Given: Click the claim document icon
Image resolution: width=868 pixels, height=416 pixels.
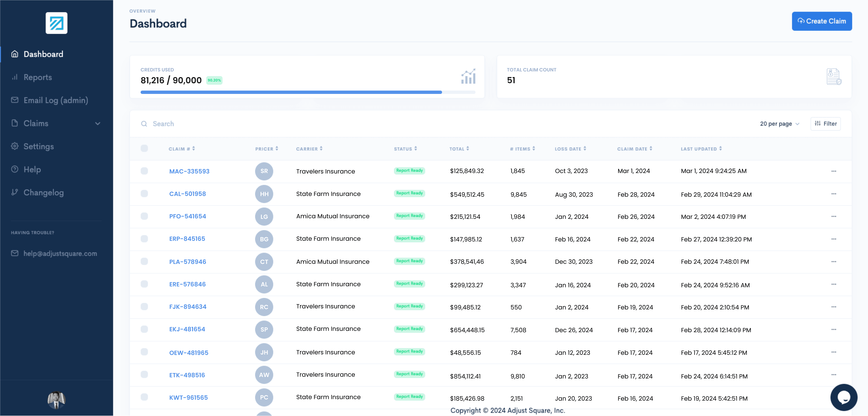Looking at the screenshot, I should click(x=834, y=77).
